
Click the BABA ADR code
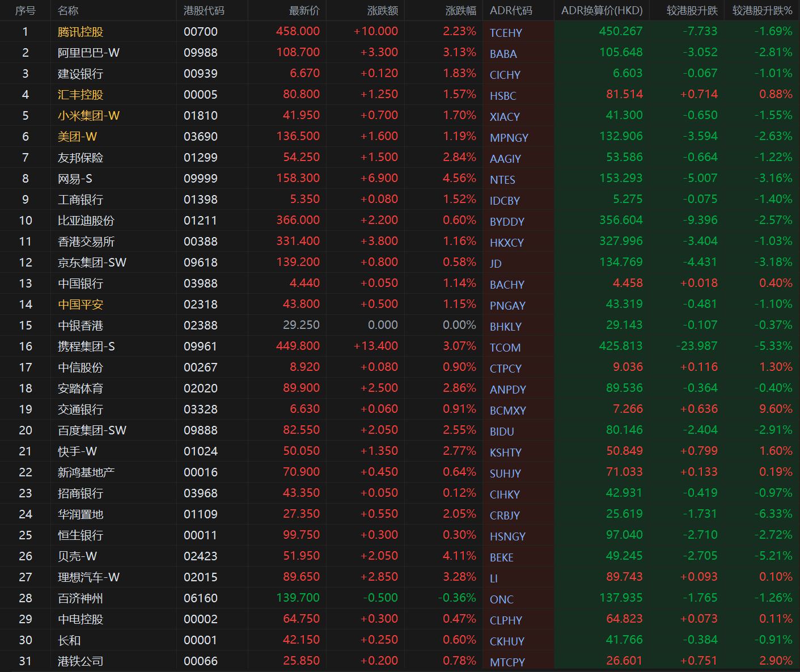503,54
